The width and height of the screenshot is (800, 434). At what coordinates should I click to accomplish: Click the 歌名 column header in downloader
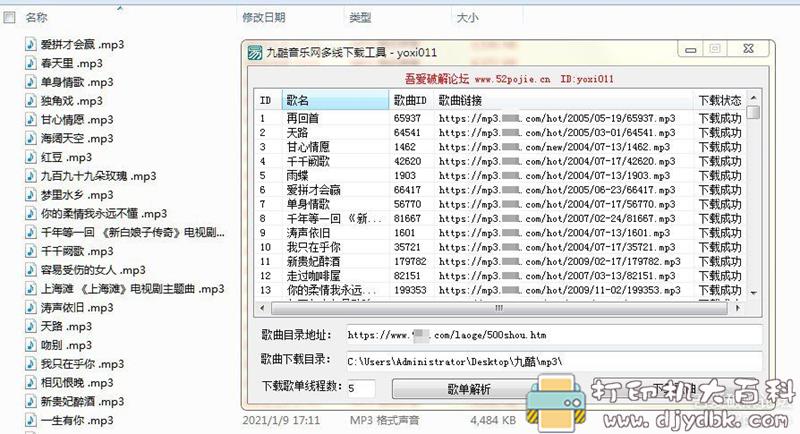coord(335,100)
